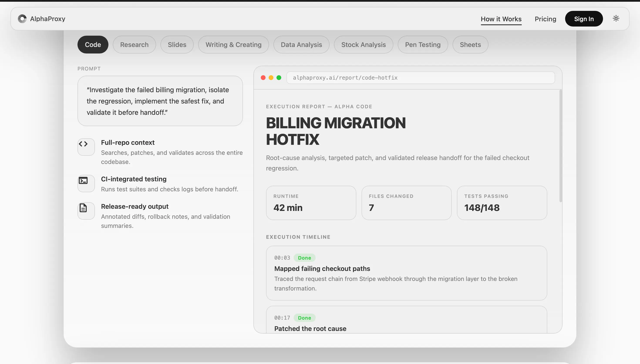The image size is (640, 364).
Task: Click the green dot in mock browser
Action: (279, 78)
